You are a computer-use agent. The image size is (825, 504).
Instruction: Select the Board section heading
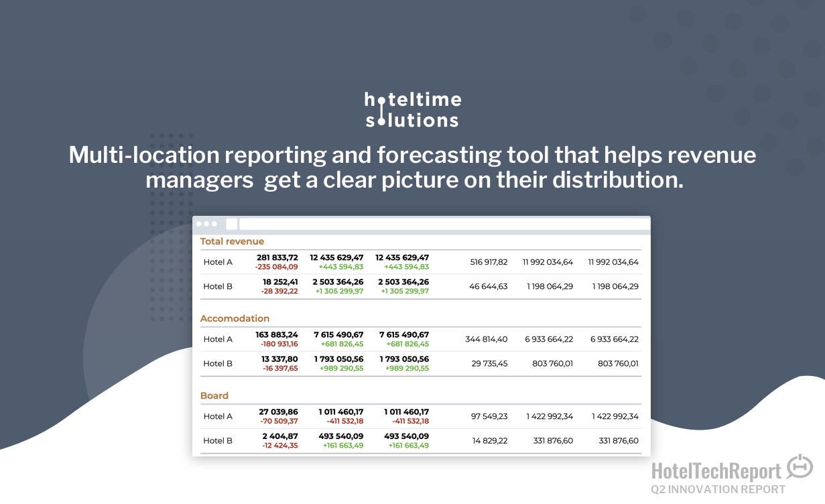tap(214, 395)
